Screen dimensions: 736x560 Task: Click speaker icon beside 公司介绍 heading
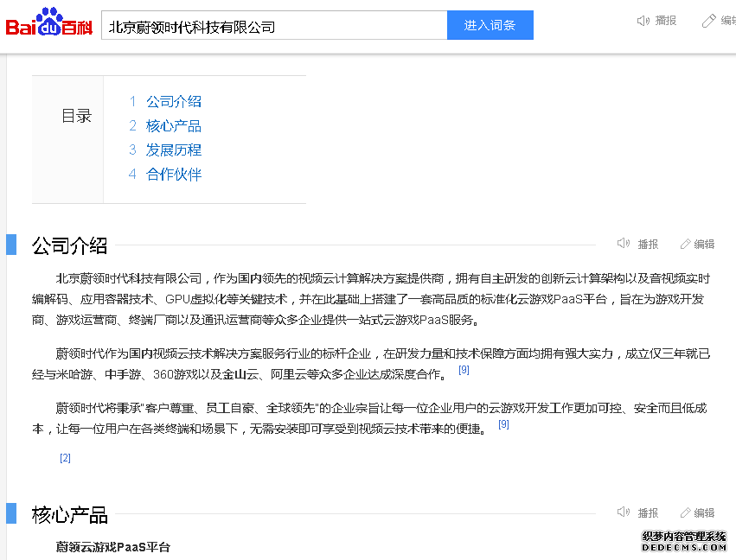click(624, 244)
